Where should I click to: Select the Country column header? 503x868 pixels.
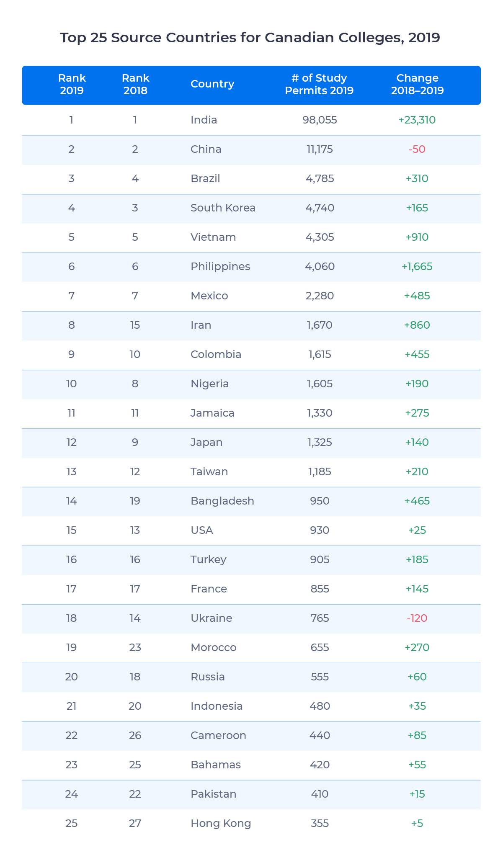coord(212,84)
